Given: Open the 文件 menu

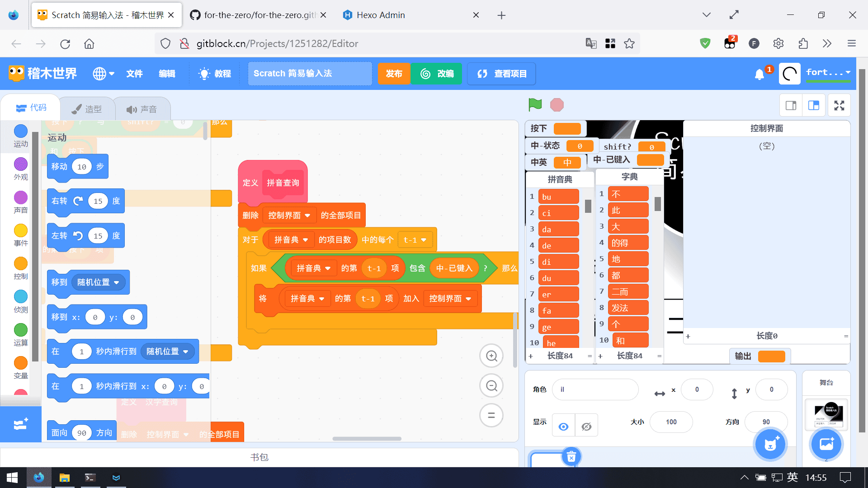Looking at the screenshot, I should [x=134, y=74].
